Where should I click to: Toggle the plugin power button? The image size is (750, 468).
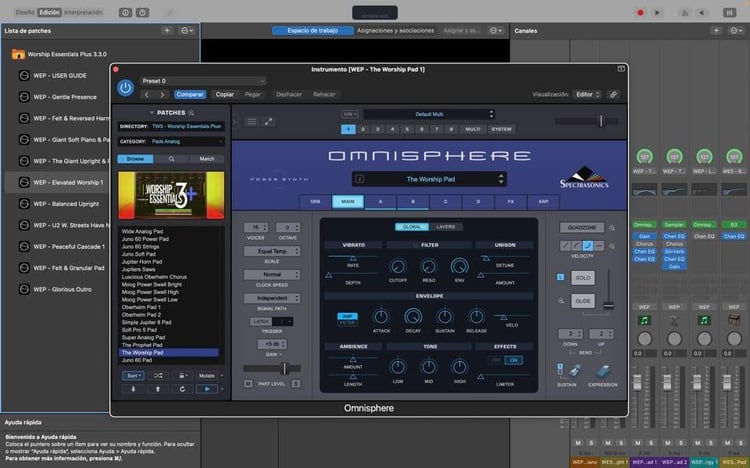pyautogui.click(x=125, y=88)
